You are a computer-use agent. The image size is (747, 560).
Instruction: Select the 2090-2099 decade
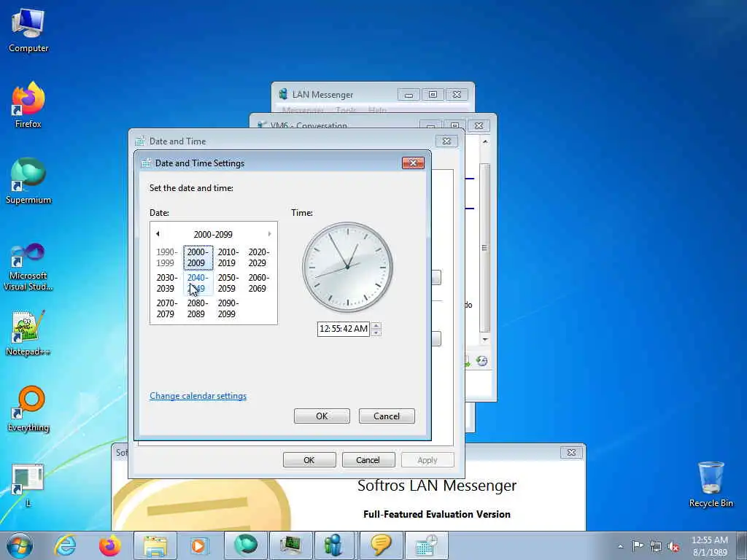tap(228, 308)
